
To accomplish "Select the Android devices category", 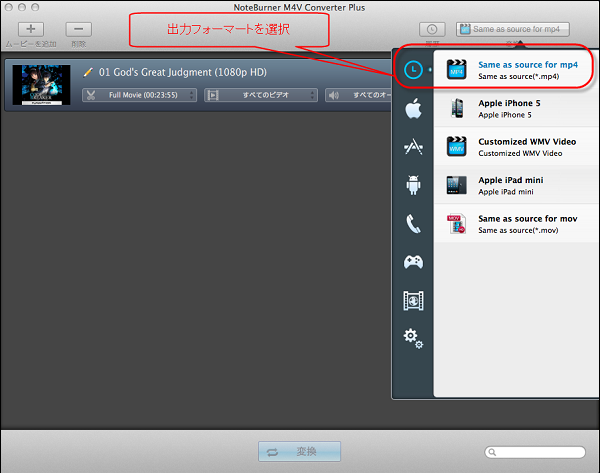I will tap(413, 185).
